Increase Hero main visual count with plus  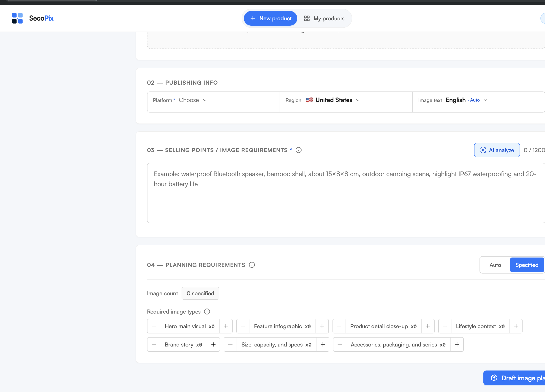coord(226,326)
